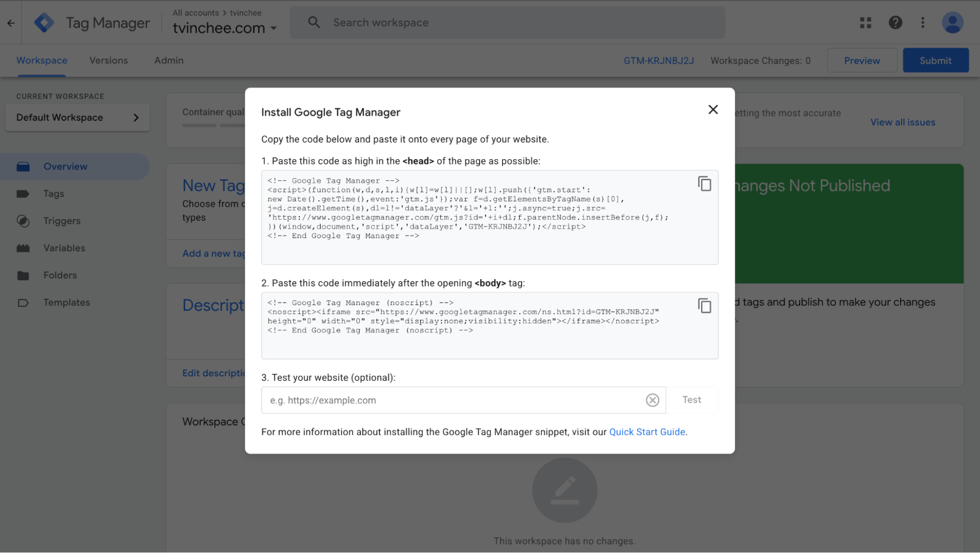Click the Overview sidebar icon

click(x=23, y=167)
